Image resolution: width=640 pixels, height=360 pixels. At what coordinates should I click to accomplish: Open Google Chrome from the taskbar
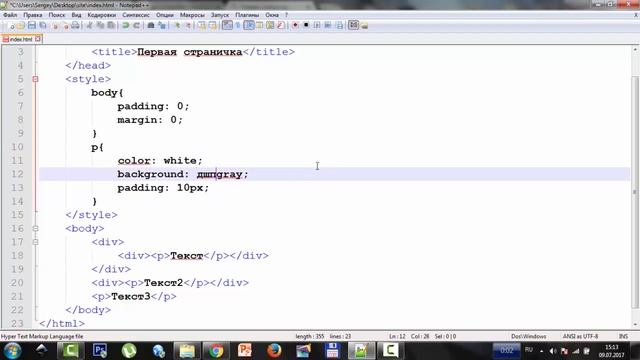pos(216,351)
